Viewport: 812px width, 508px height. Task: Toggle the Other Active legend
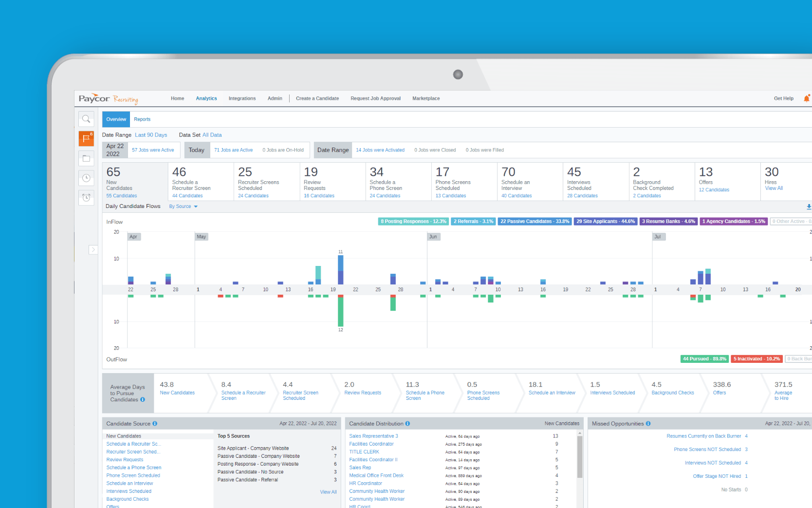click(x=791, y=222)
